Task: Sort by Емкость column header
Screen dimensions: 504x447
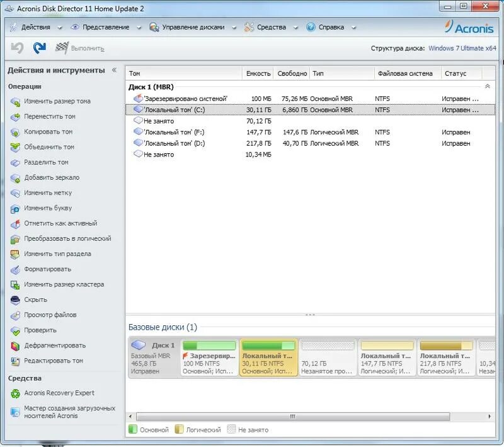Action: (x=258, y=73)
